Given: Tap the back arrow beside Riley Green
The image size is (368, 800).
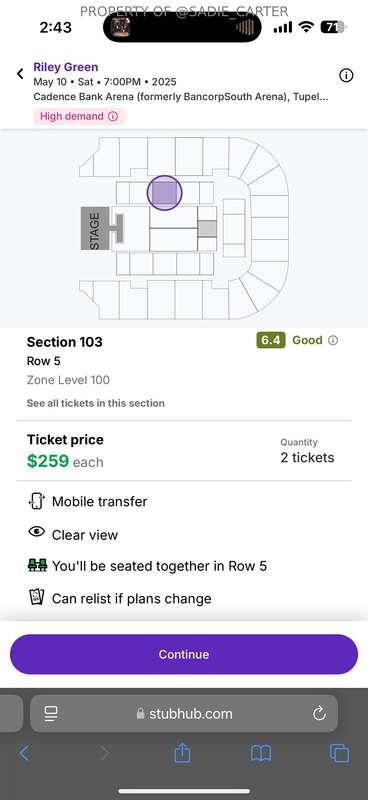Looking at the screenshot, I should tap(20, 74).
